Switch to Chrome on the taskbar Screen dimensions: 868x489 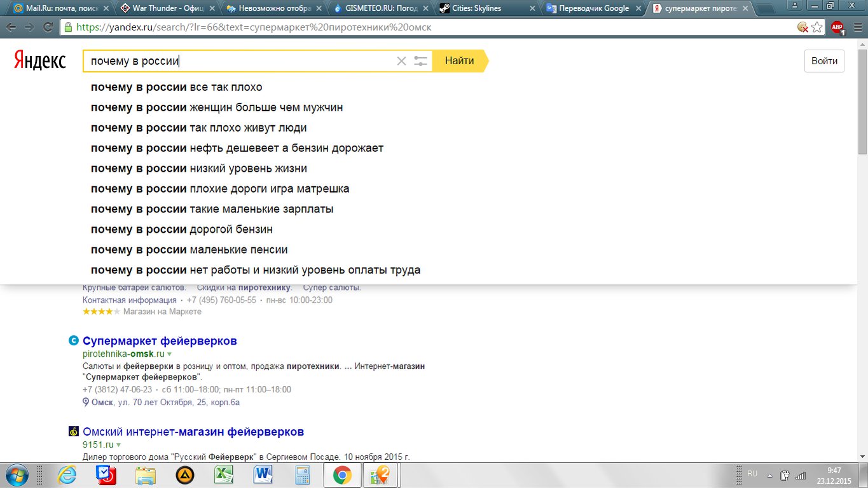(x=342, y=475)
